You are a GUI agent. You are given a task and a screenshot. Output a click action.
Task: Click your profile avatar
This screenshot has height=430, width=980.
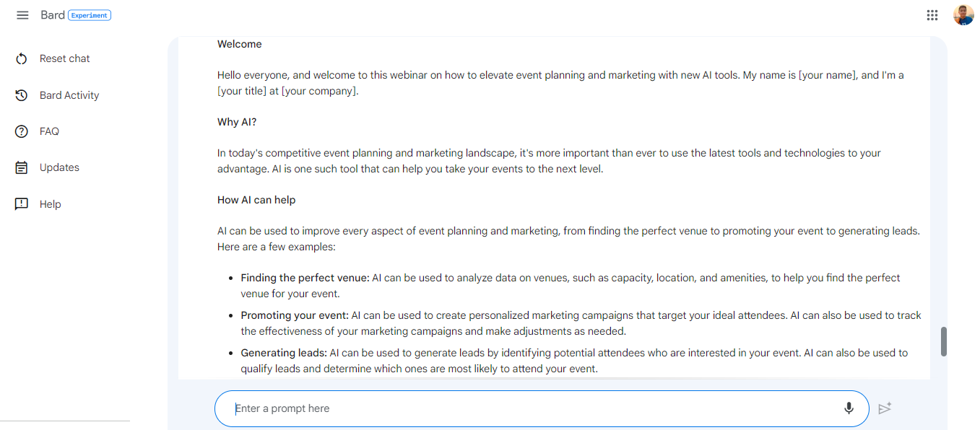[963, 14]
